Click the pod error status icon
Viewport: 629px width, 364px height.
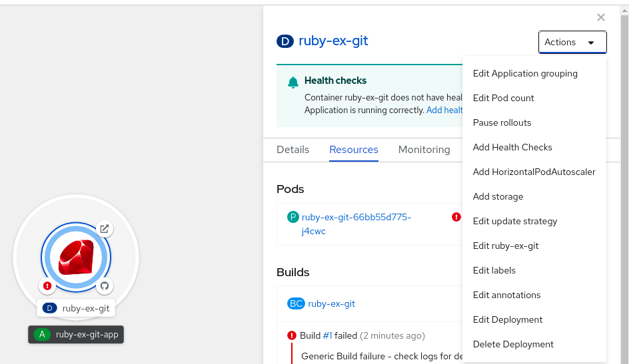tap(456, 217)
